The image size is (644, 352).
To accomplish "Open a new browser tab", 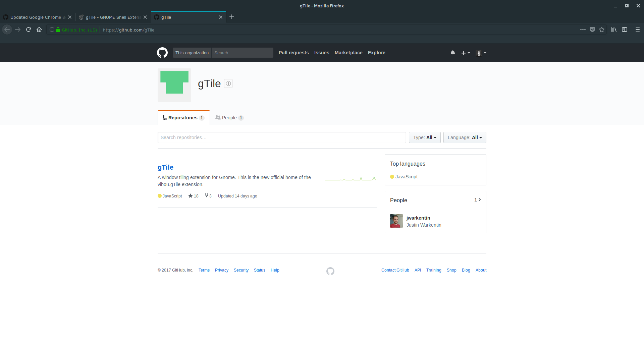I will 232,17.
